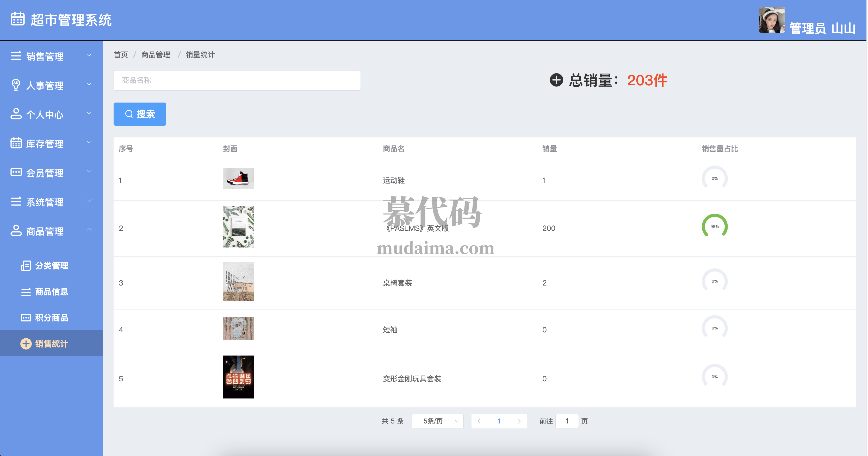This screenshot has height=456, width=868.
Task: Open the 5条/页 page size dropdown
Action: 437,421
